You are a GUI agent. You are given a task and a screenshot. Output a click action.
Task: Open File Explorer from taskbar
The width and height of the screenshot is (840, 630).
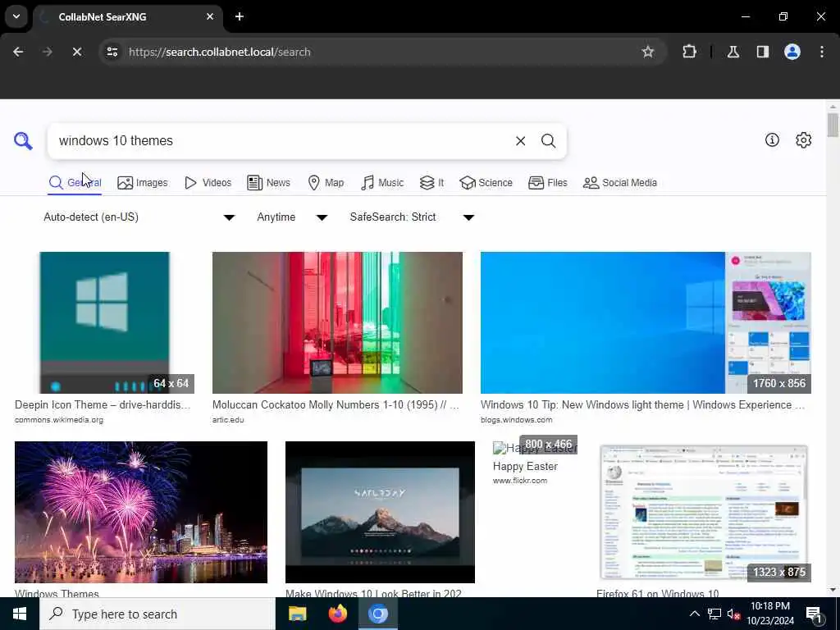pyautogui.click(x=297, y=614)
